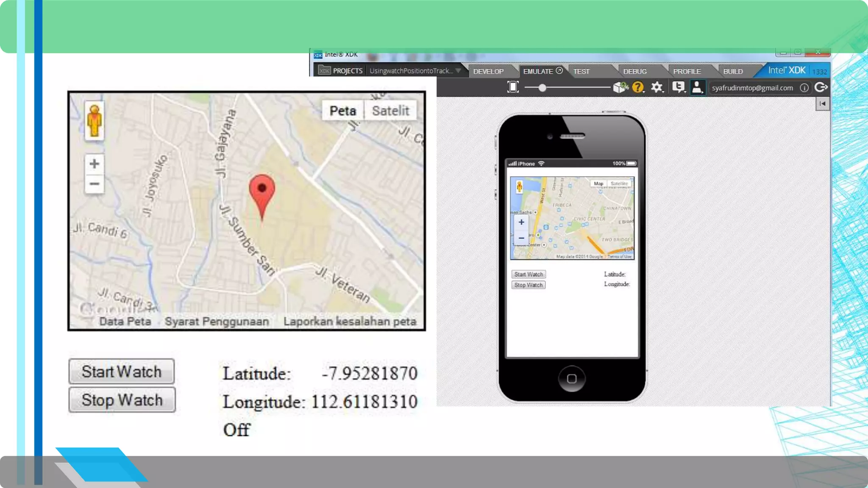Click the user account profile icon

(x=697, y=87)
